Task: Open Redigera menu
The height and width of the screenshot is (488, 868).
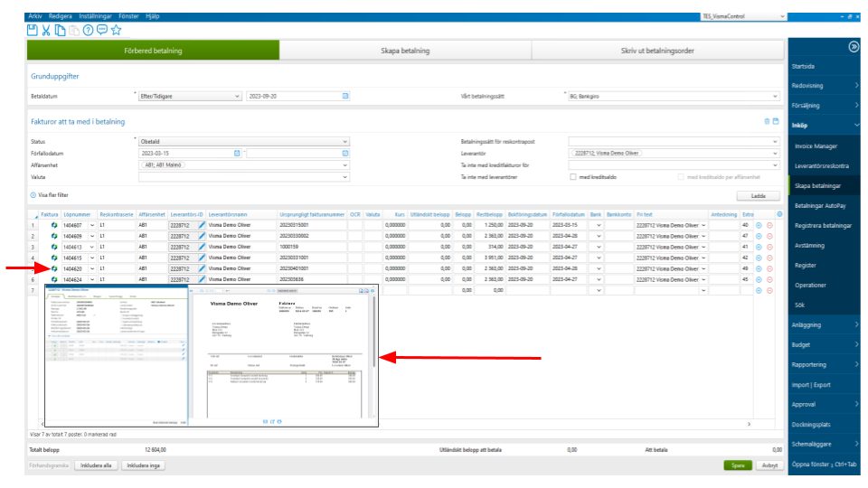Action: (x=60, y=16)
